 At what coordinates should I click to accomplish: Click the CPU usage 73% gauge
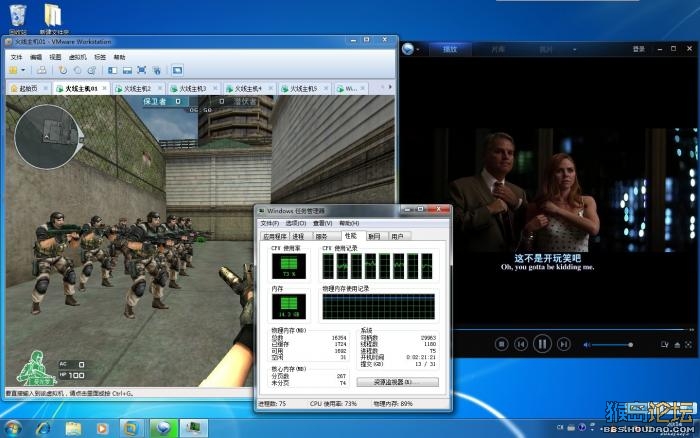[x=288, y=266]
